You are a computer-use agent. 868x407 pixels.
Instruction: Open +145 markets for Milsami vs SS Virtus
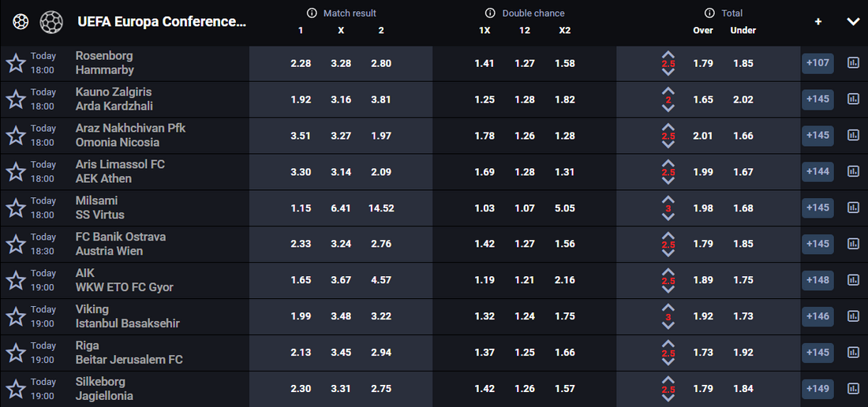coord(817,208)
